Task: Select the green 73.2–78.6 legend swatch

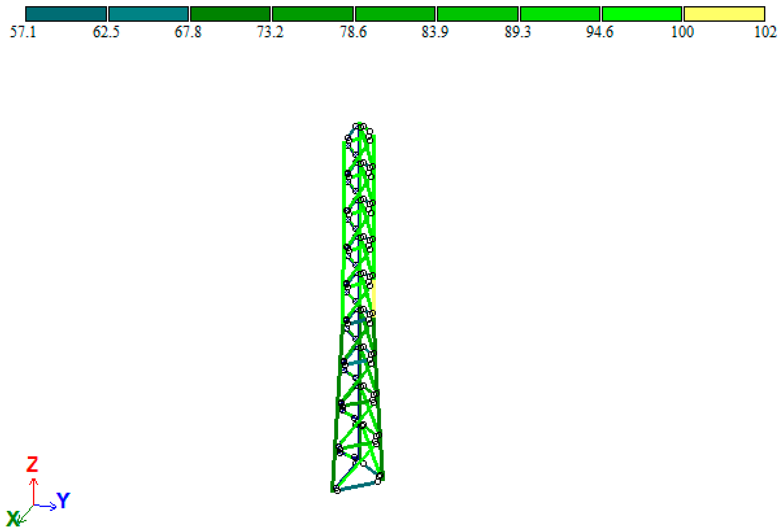Action: tap(313, 14)
